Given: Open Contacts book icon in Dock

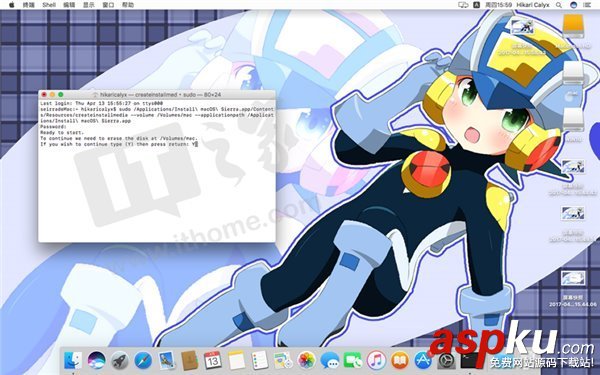Looking at the screenshot, I should (190, 360).
